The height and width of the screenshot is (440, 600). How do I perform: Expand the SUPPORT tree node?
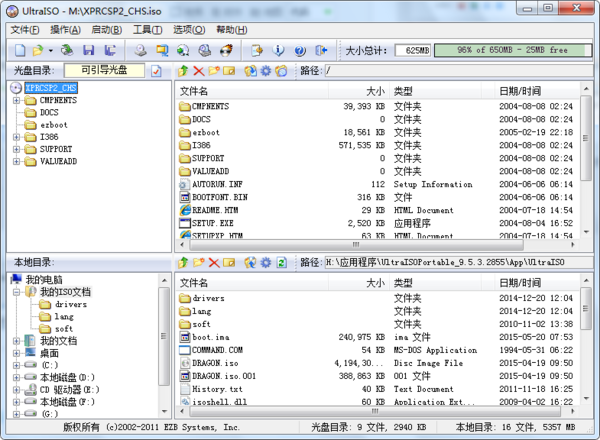point(16,149)
